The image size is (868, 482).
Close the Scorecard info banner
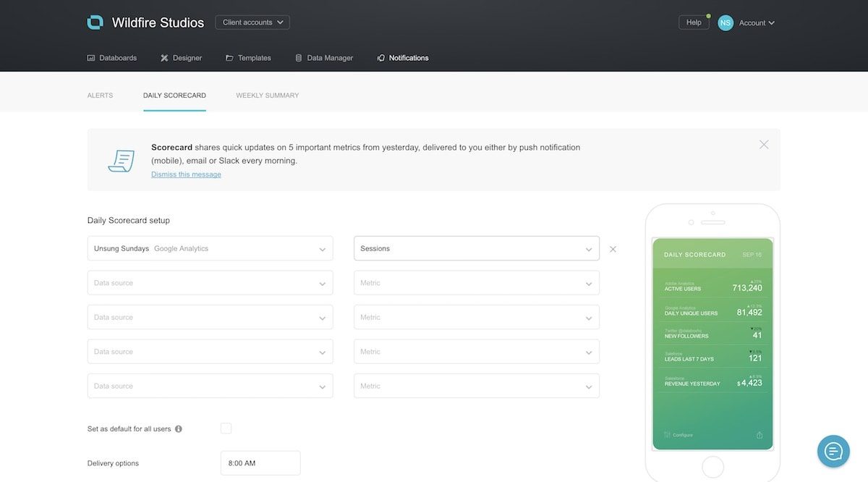pyautogui.click(x=764, y=145)
